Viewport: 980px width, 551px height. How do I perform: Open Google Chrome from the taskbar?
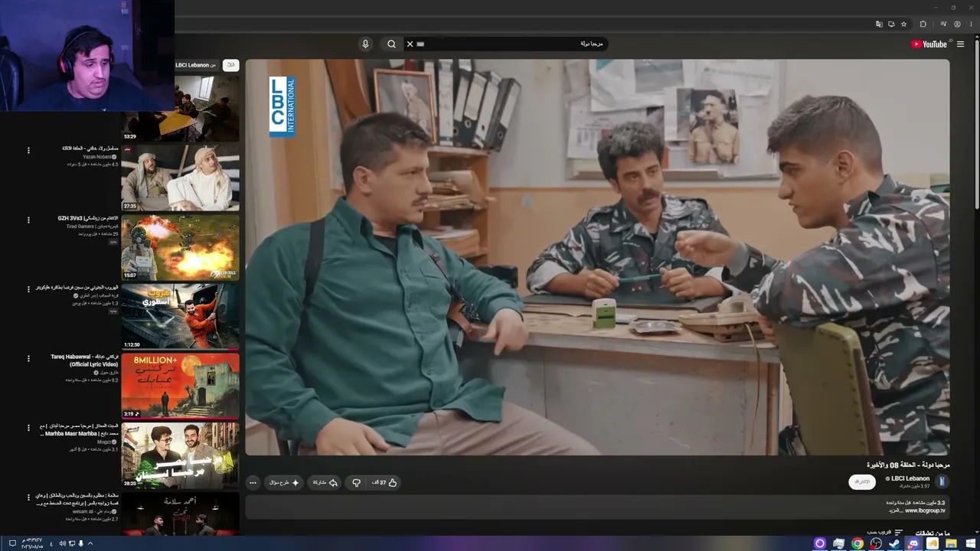pos(857,543)
